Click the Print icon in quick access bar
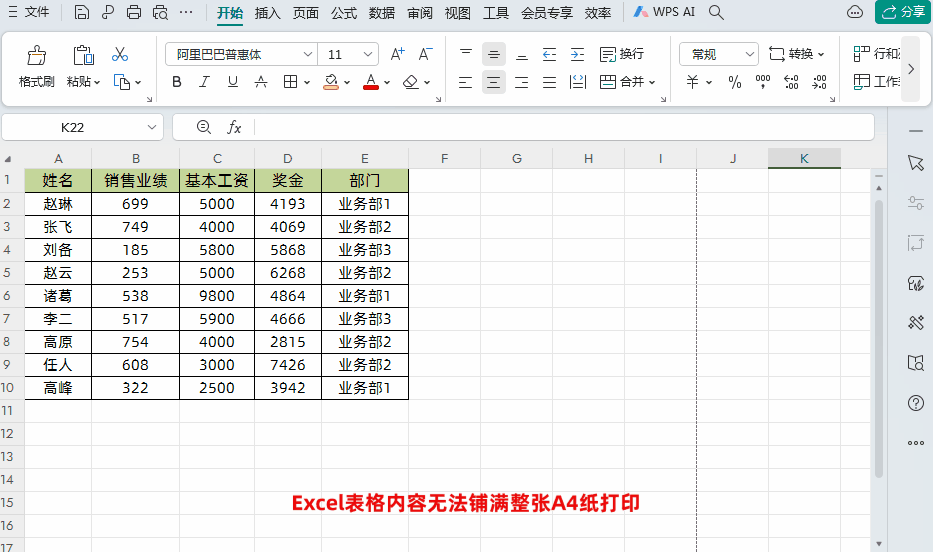Screen dimensions: 933x552 (134, 12)
